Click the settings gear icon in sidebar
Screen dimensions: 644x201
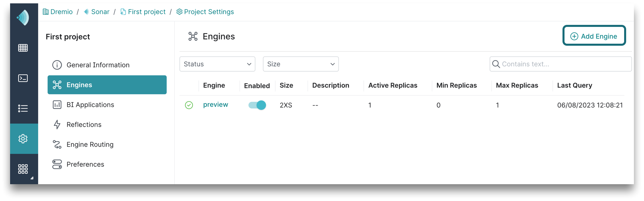(x=23, y=138)
